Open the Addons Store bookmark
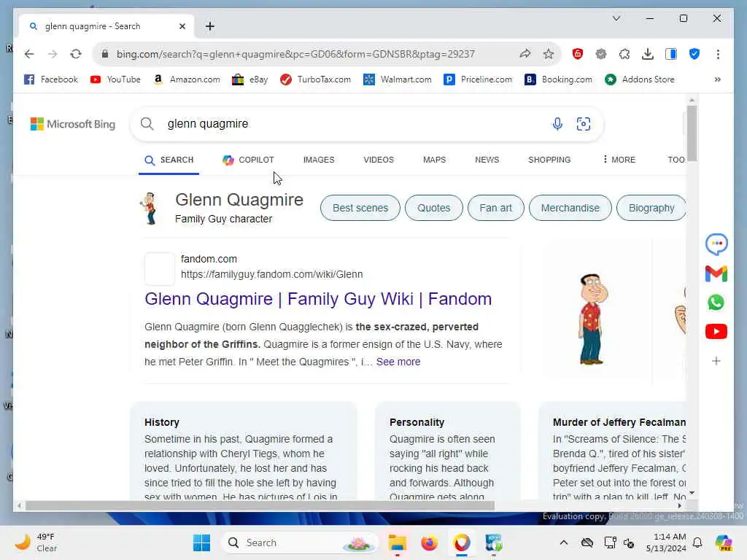The height and width of the screenshot is (560, 747). point(639,79)
